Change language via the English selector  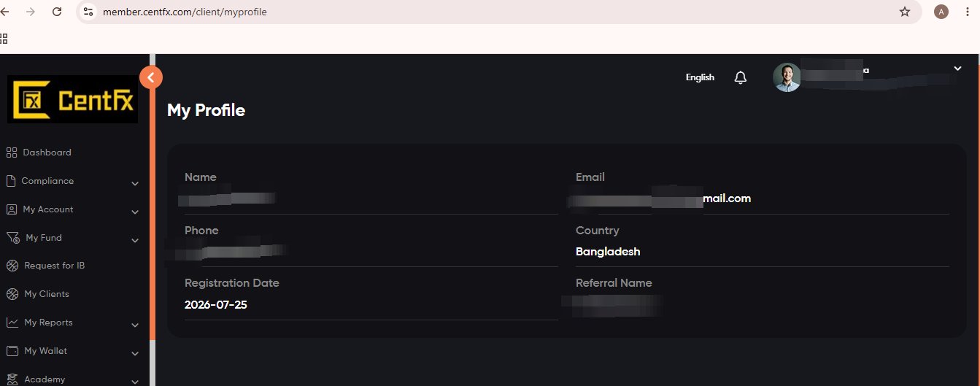[x=700, y=77]
